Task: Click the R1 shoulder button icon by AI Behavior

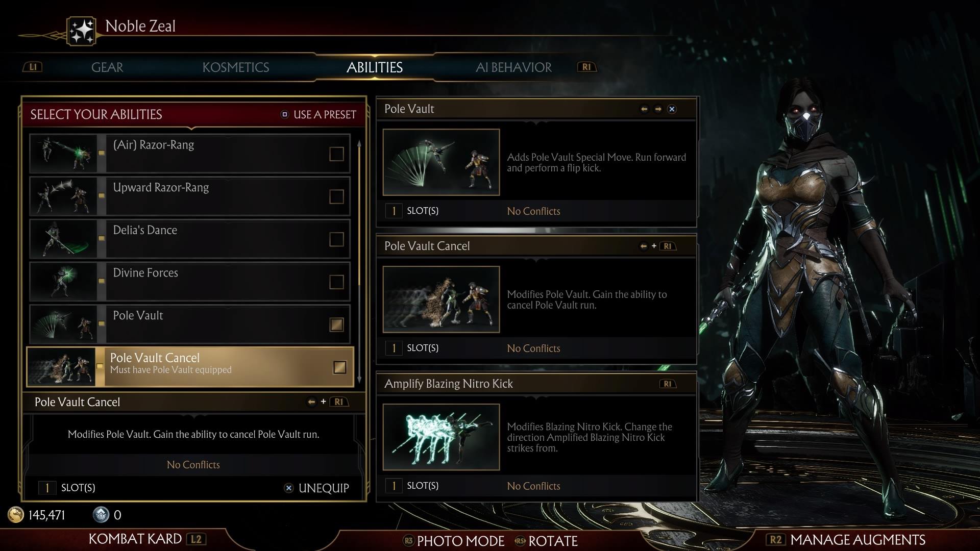Action: (x=586, y=67)
